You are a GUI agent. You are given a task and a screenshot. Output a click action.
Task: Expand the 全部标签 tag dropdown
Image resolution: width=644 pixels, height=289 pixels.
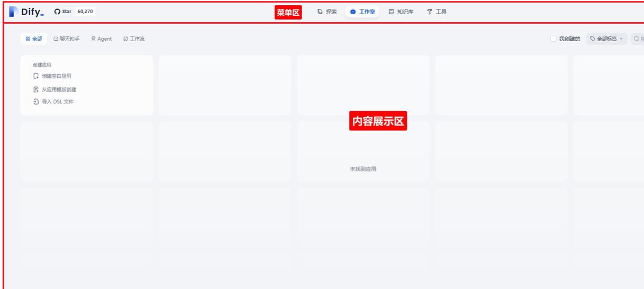click(606, 39)
